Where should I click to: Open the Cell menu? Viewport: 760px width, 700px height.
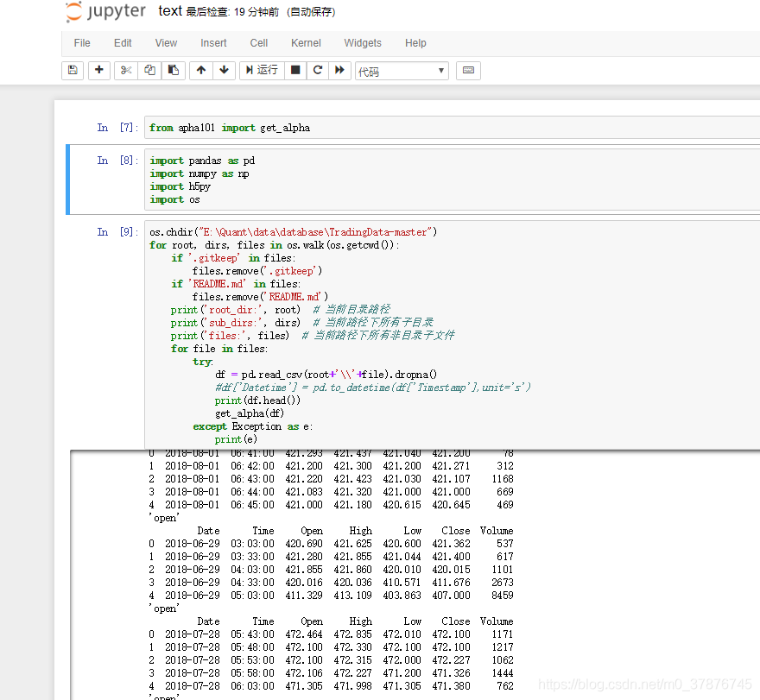[259, 43]
